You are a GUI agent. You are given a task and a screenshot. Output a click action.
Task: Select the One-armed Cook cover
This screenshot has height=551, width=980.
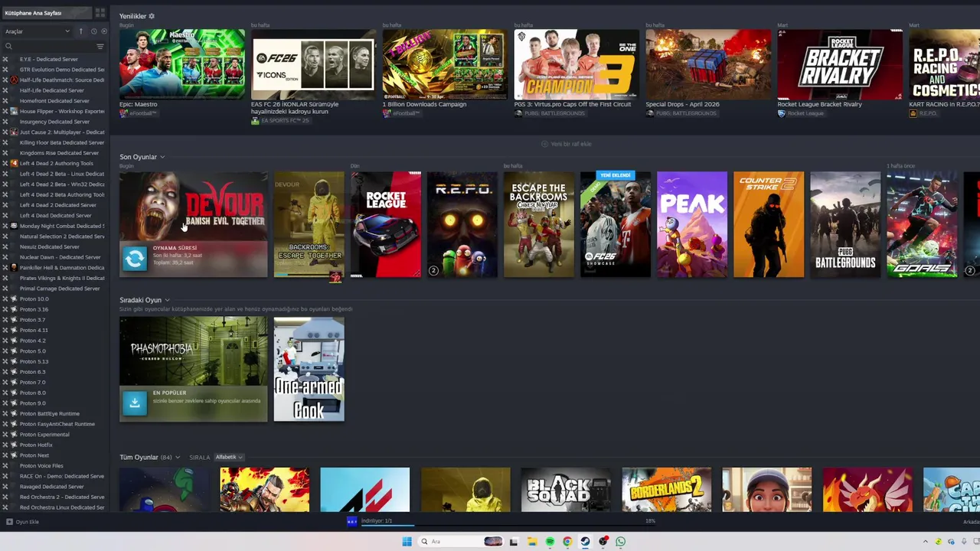coord(309,369)
